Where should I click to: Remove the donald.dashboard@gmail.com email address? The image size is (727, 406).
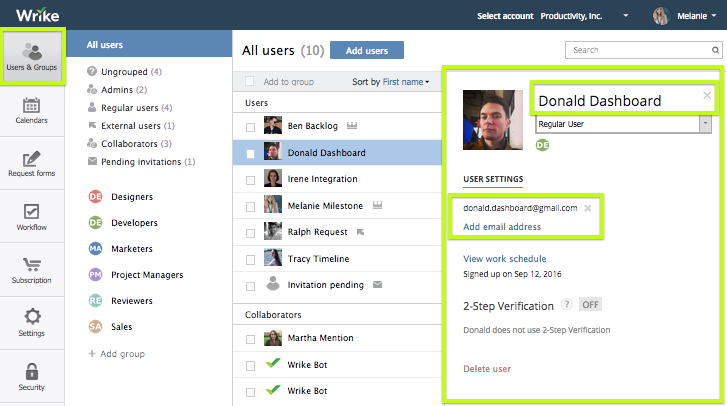coord(587,208)
